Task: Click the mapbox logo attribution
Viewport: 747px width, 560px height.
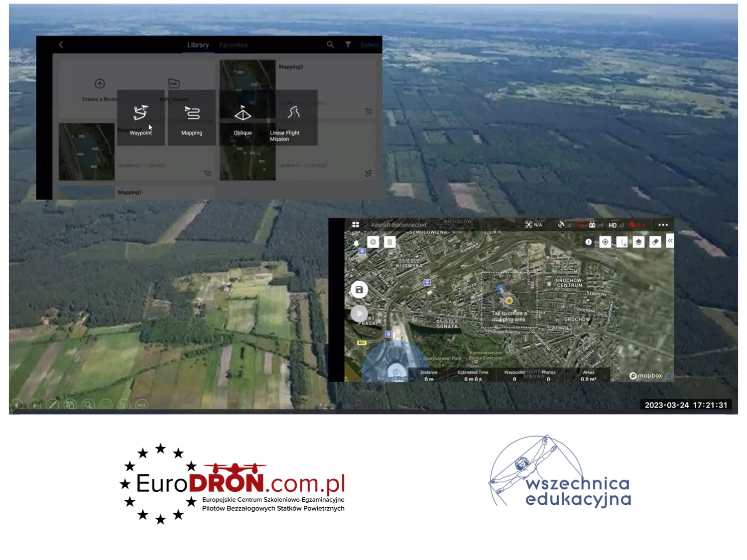Action: pos(646,376)
